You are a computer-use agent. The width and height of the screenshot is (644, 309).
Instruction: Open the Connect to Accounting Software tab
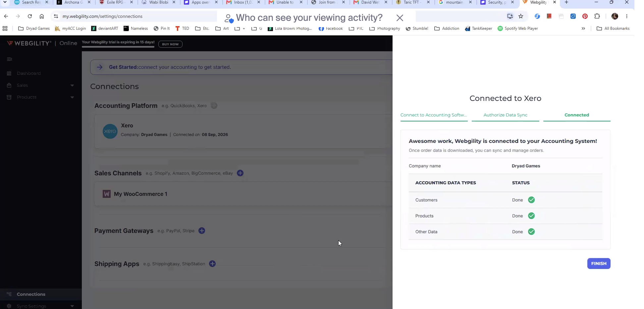point(434,115)
